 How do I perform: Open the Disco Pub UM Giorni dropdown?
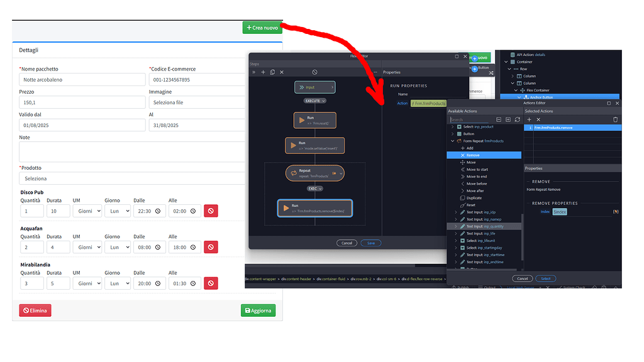tap(87, 211)
